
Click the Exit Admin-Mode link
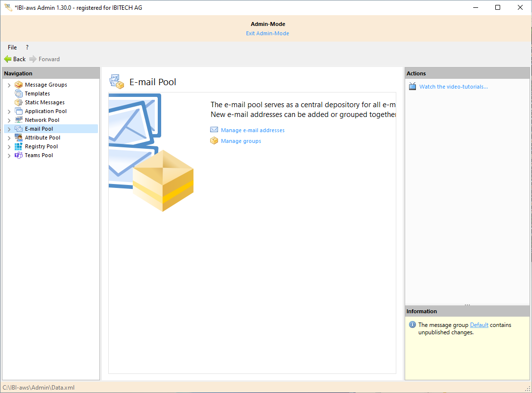tap(267, 33)
